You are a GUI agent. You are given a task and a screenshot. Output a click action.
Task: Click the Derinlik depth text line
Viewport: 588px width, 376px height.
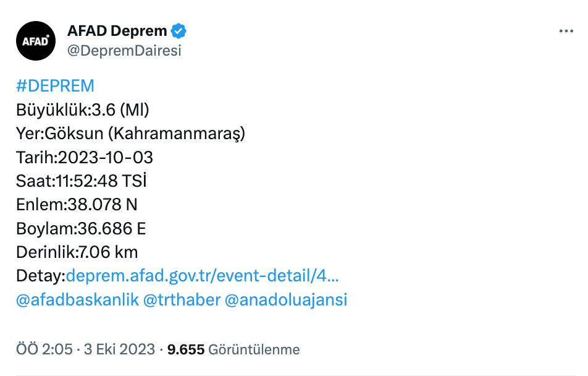point(77,252)
